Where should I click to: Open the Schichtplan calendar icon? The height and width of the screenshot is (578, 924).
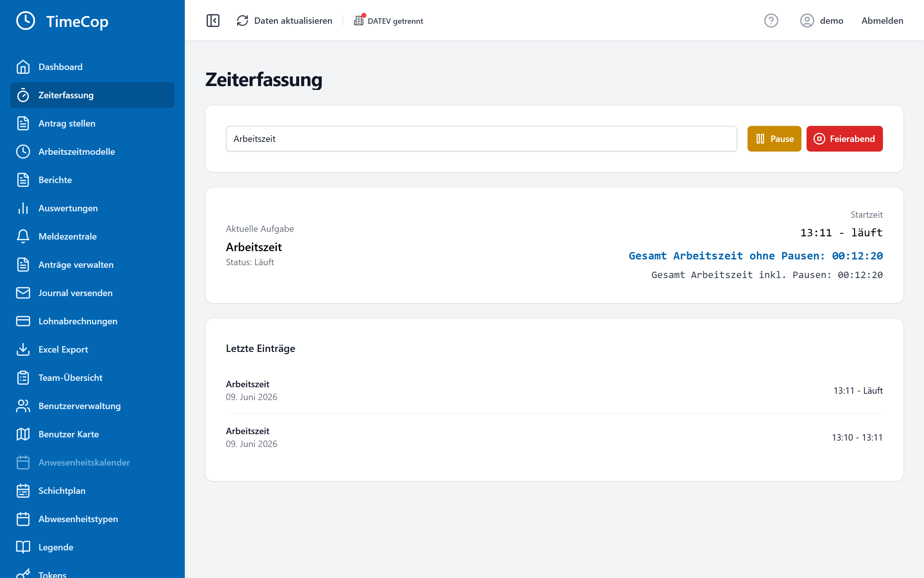tap(23, 491)
